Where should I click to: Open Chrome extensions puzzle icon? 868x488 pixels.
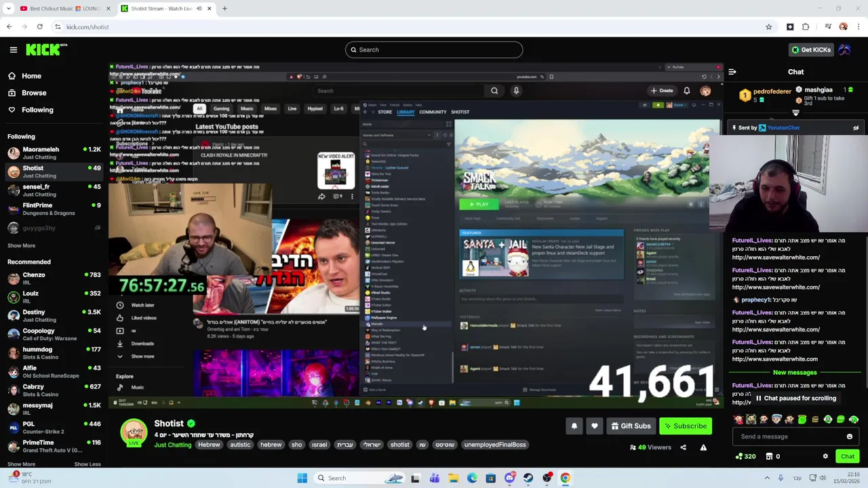point(806,27)
